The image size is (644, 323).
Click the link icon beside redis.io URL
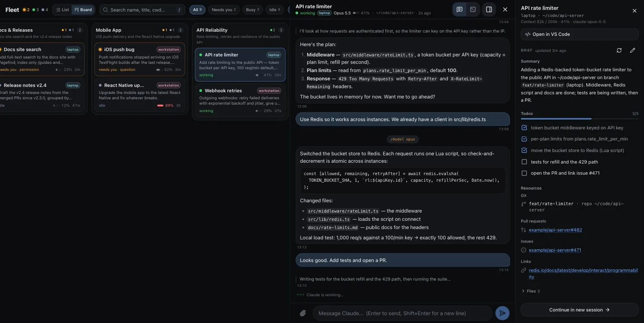(x=523, y=271)
